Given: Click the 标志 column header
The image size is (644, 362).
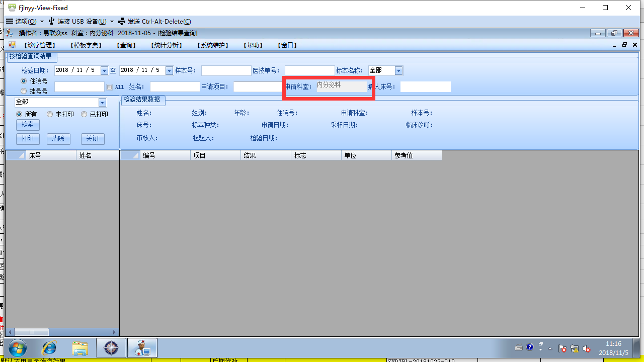Looking at the screenshot, I should click(316, 156).
